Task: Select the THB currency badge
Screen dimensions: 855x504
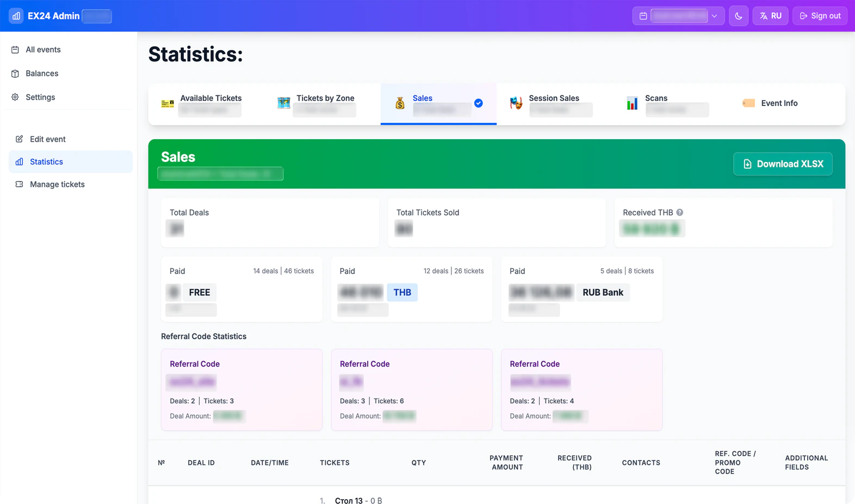Action: tap(402, 293)
